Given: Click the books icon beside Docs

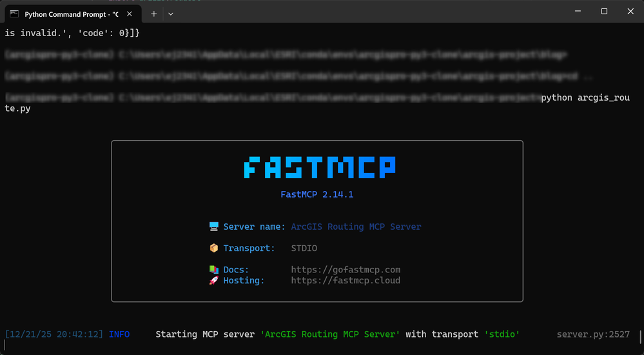Looking at the screenshot, I should pos(214,270).
